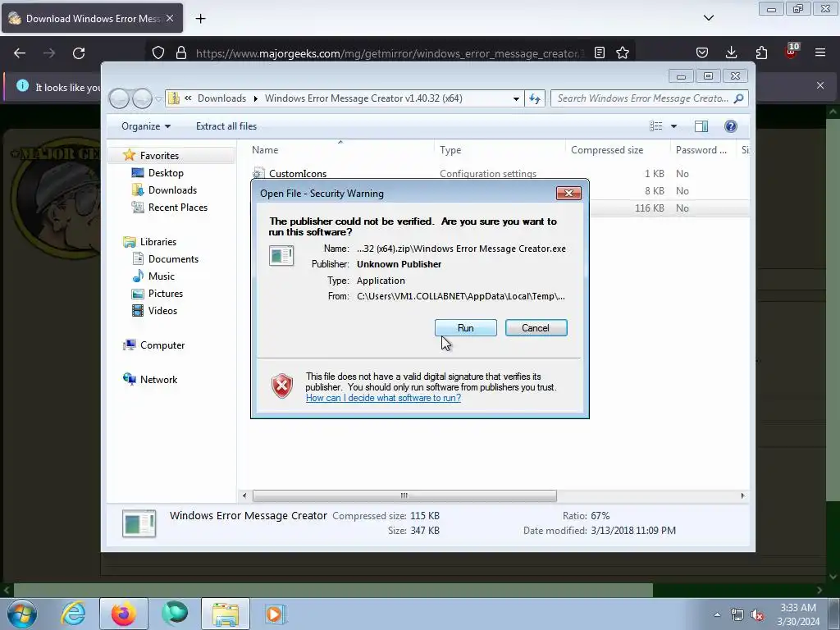Screen dimensions: 840x630
Task: Click Run in the security warning dialog
Action: 466,328
